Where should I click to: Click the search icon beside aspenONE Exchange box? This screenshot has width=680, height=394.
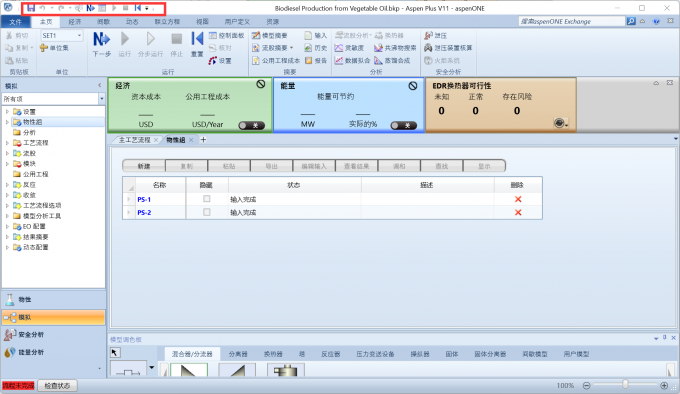point(631,21)
